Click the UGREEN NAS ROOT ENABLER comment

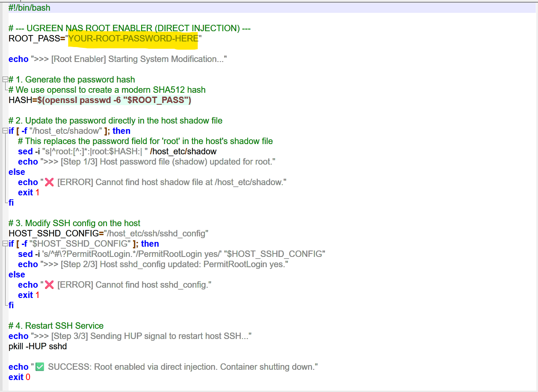(129, 28)
